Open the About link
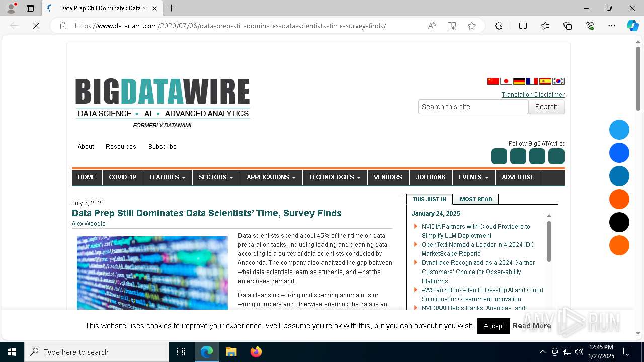Image resolution: width=644 pixels, height=362 pixels. 86,147
